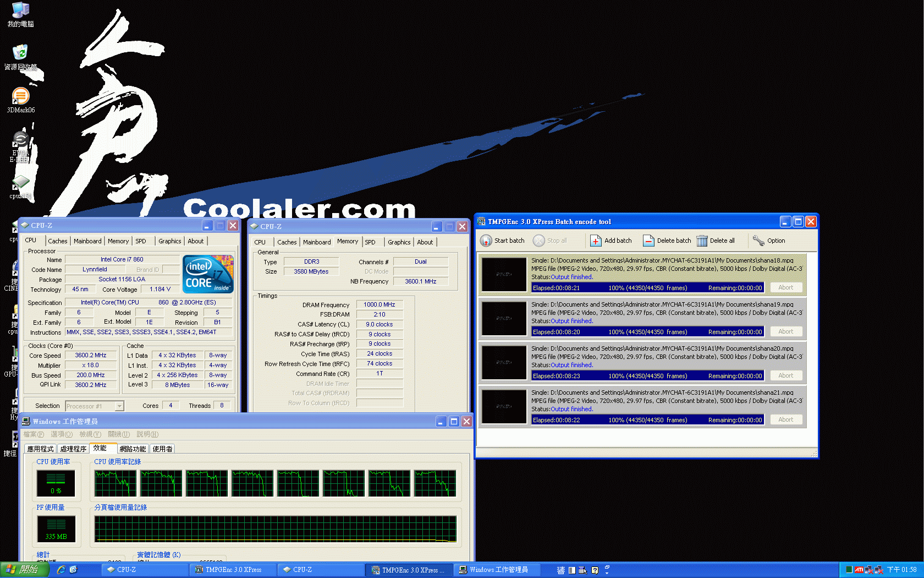Switch to first CPU-Z taskbar button

point(144,570)
